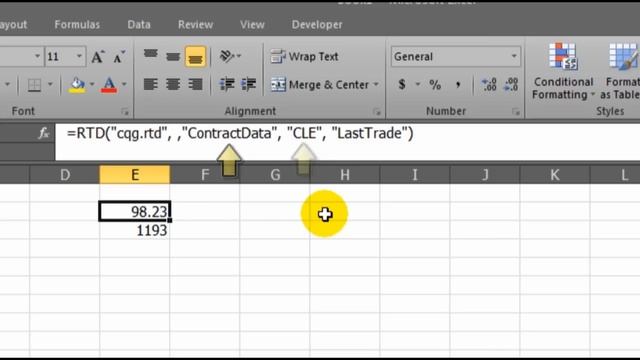Toggle Wrap Text
640x360 pixels.
[x=304, y=56]
